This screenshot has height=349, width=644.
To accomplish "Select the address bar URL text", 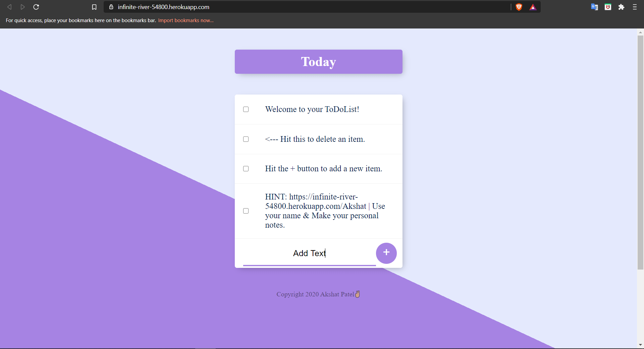I will (164, 7).
